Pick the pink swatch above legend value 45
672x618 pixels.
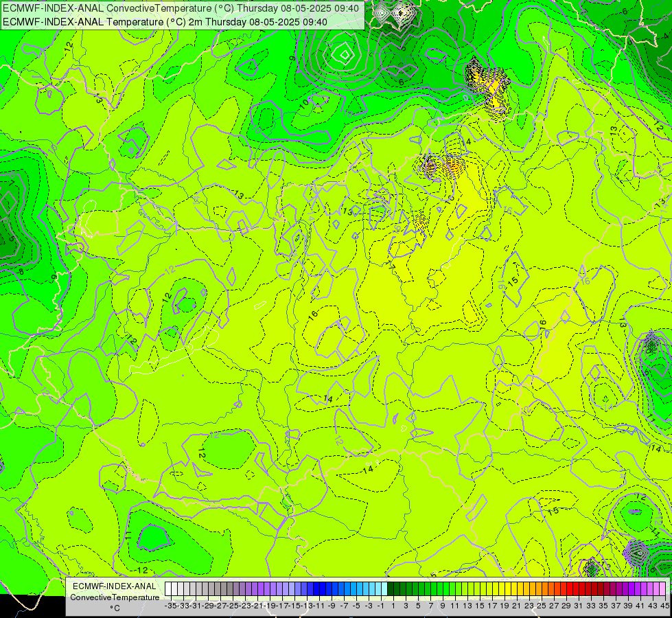(x=662, y=589)
